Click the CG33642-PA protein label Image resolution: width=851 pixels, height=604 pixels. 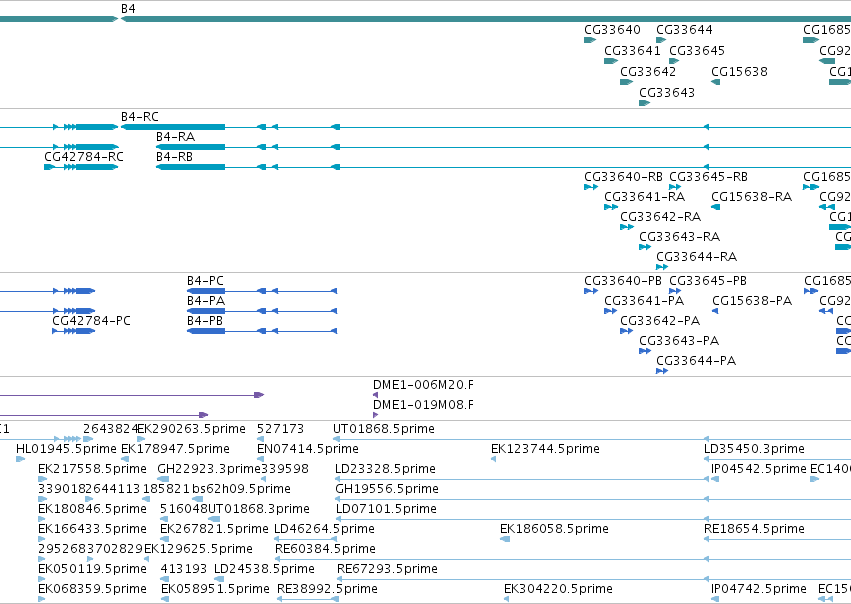coord(660,321)
